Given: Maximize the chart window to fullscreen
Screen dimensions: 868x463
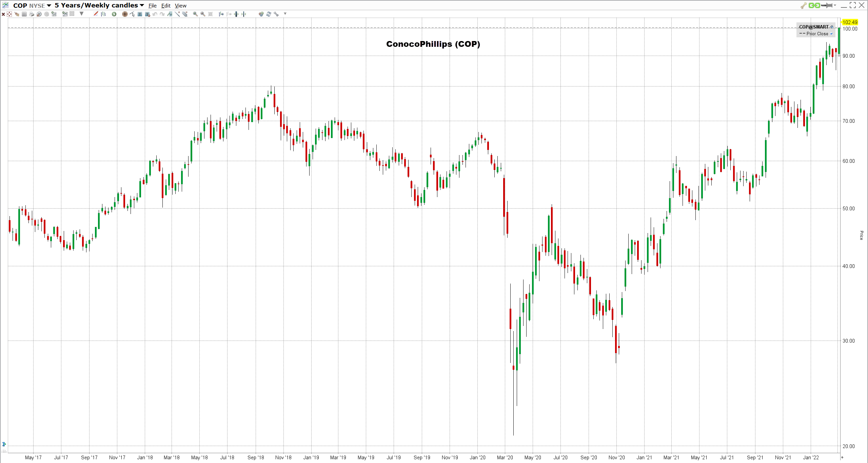Looking at the screenshot, I should (853, 5).
